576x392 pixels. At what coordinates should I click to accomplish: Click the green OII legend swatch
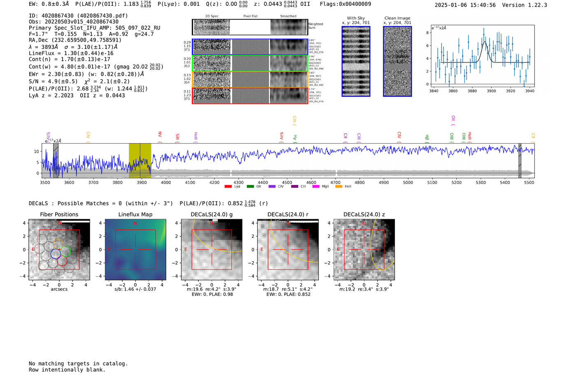(x=250, y=187)
